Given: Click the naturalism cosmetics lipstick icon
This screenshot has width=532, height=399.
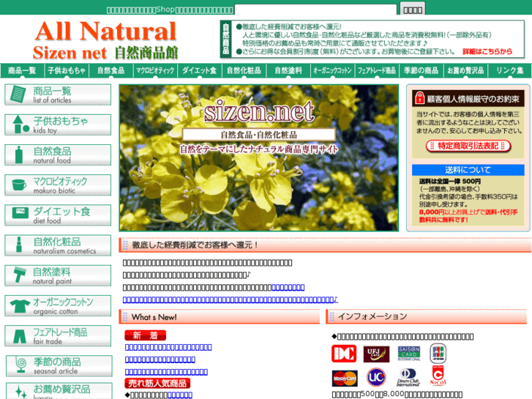Looking at the screenshot, I should click(x=19, y=245).
